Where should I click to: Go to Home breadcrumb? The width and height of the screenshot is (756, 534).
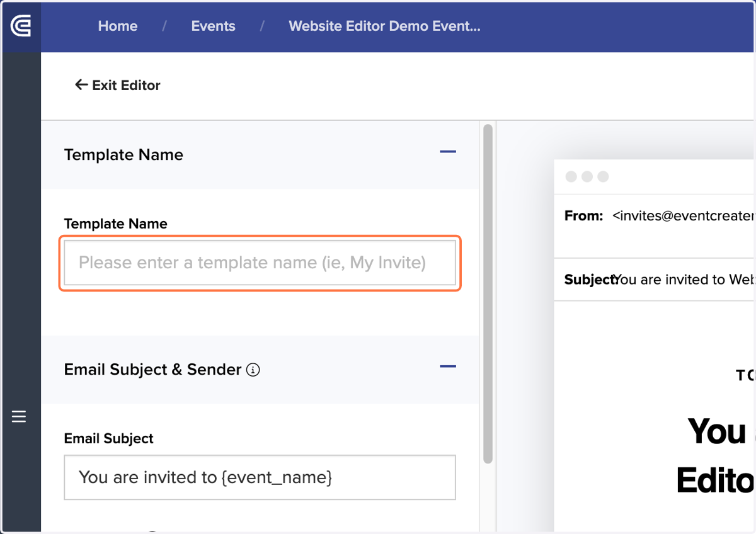(x=118, y=26)
